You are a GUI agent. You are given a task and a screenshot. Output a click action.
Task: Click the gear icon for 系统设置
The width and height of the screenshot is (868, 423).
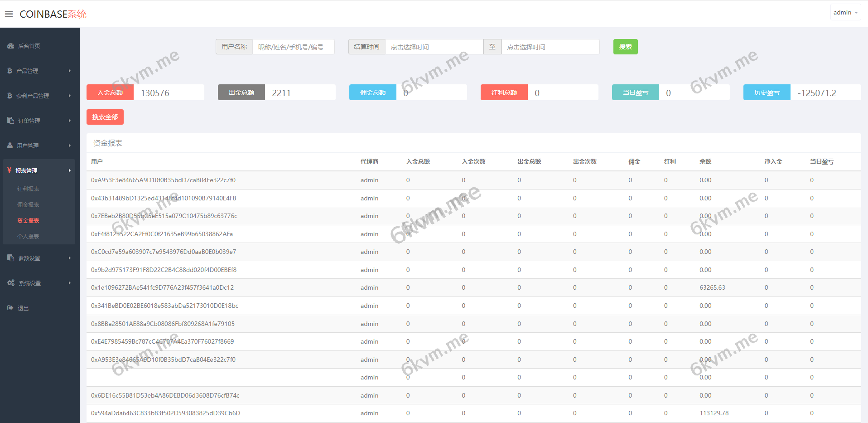(10, 282)
